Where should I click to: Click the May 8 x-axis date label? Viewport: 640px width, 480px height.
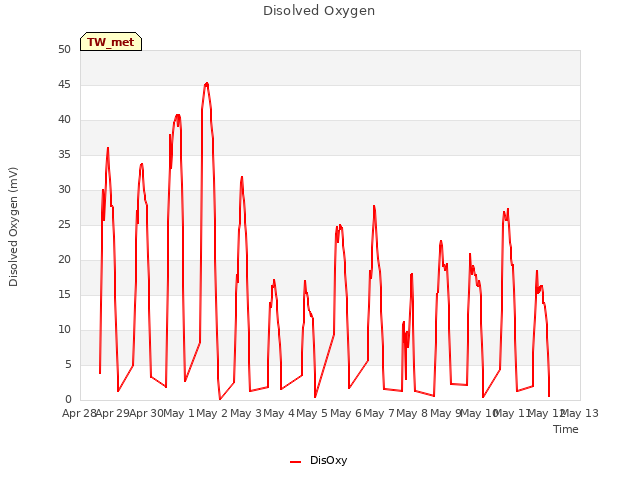pyautogui.click(x=412, y=413)
